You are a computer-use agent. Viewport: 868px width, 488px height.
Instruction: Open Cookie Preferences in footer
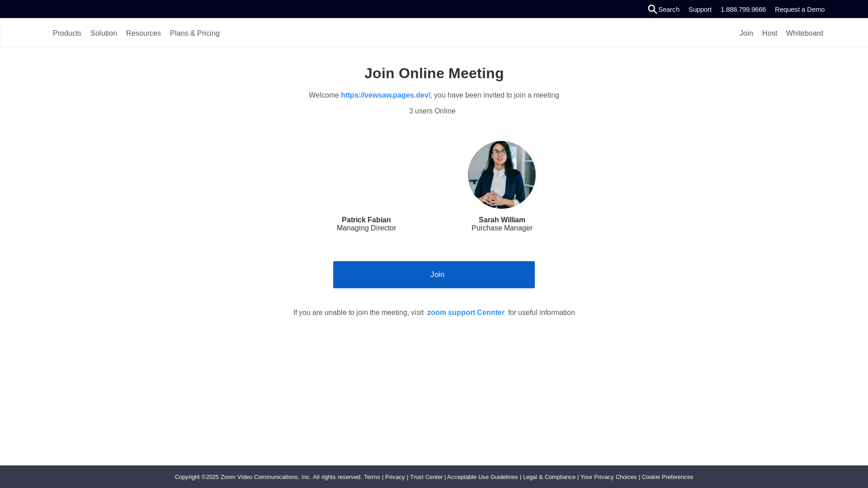(x=668, y=477)
